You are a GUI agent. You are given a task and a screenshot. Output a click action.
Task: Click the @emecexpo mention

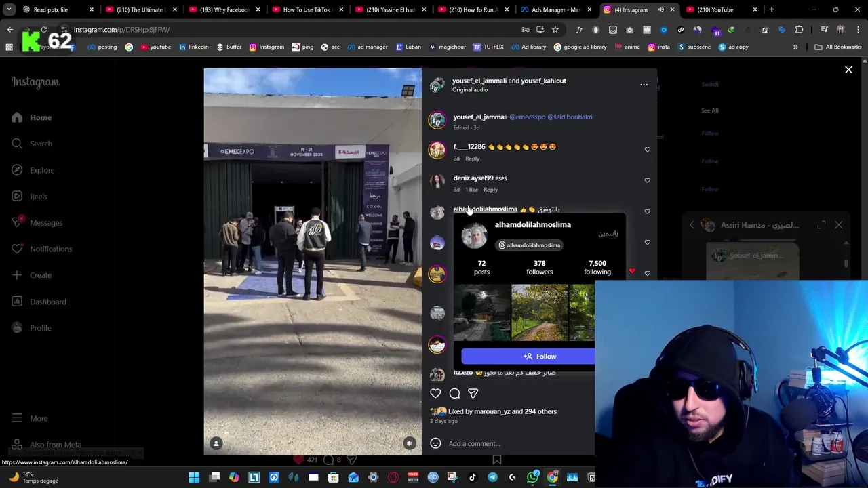pos(527,117)
